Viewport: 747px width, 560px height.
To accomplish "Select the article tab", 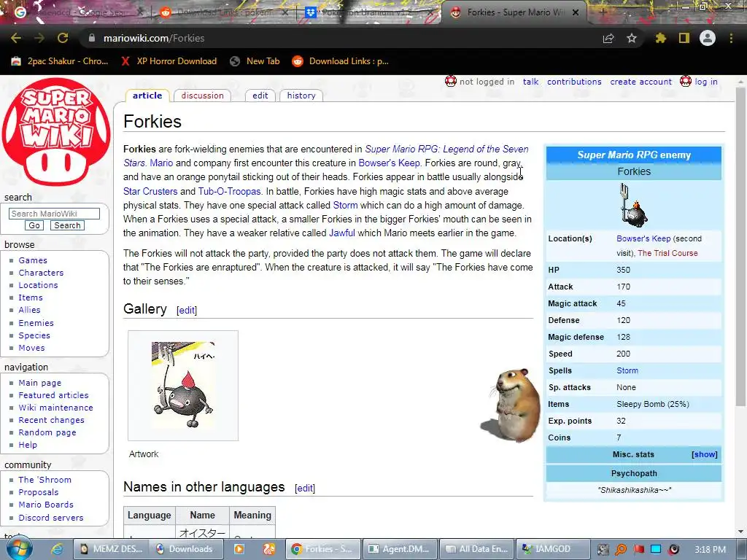I will [x=147, y=96].
